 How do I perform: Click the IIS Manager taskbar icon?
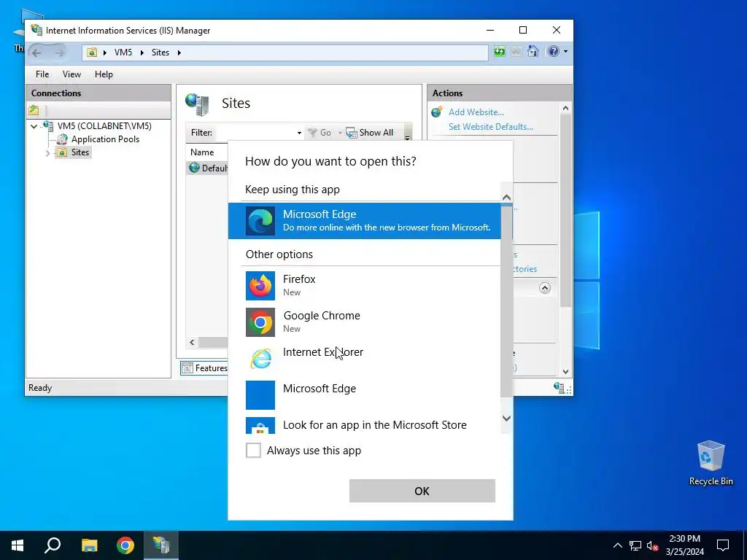coord(161,545)
